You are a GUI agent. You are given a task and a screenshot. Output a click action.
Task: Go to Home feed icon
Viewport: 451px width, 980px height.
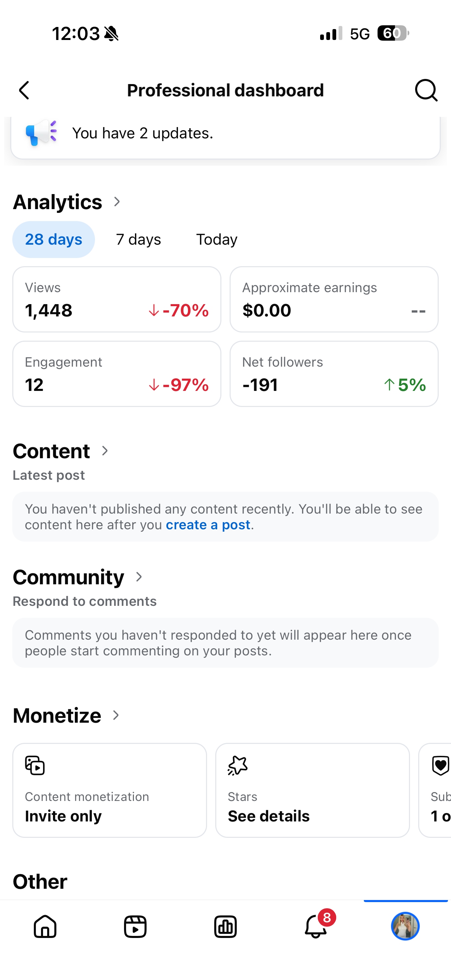pos(45,926)
